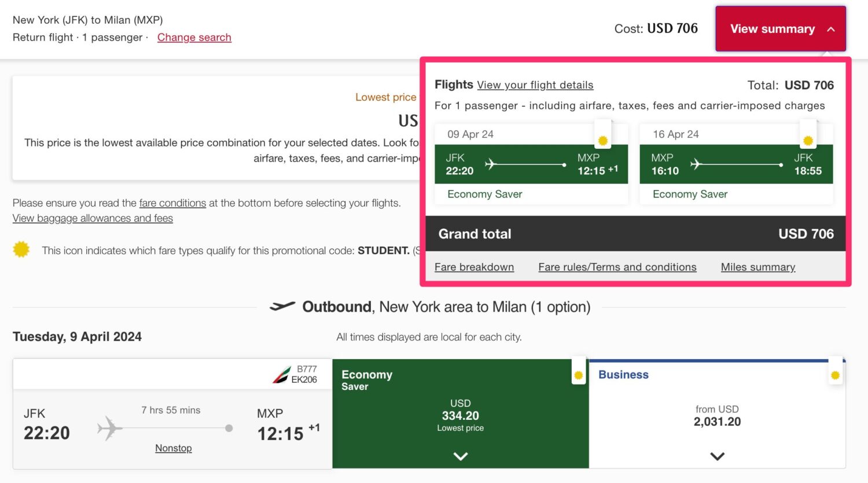The image size is (868, 483).
Task: Click the Nonstop link under the flight duration
Action: 173,447
